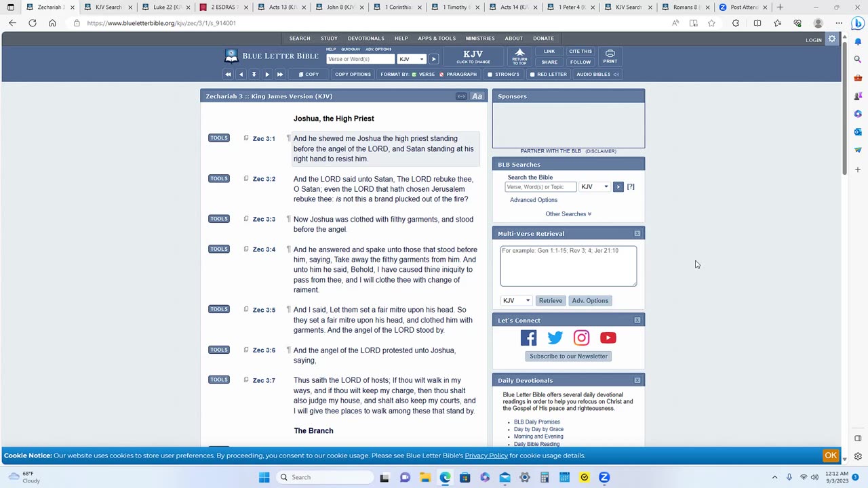Open Instagram social link
Viewport: 868px width, 488px height.
click(x=581, y=338)
